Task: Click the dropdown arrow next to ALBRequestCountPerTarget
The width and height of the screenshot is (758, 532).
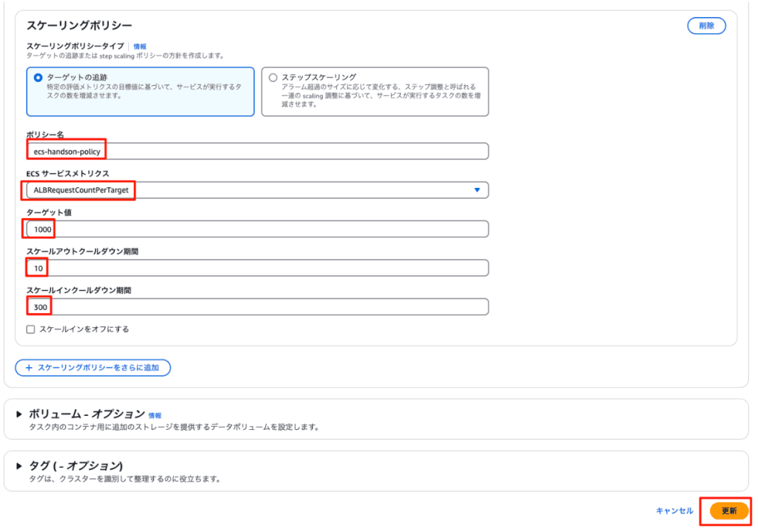Action: pyautogui.click(x=477, y=190)
